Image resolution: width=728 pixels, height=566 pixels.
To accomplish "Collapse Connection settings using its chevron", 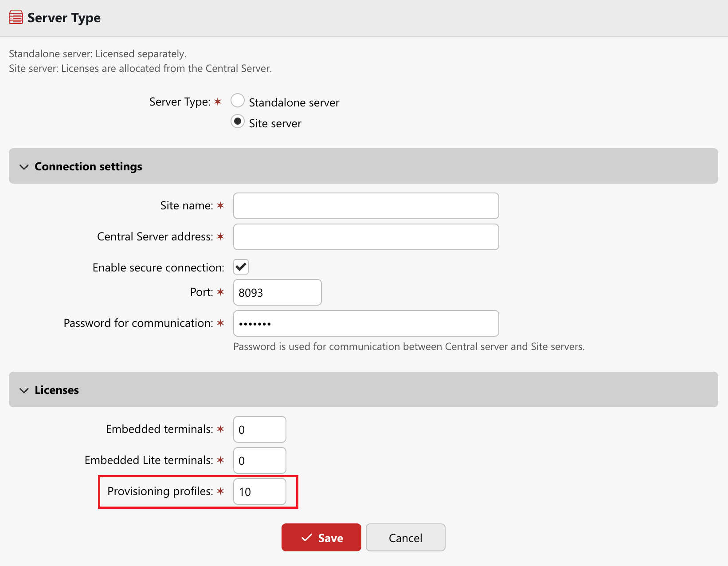I will click(24, 167).
